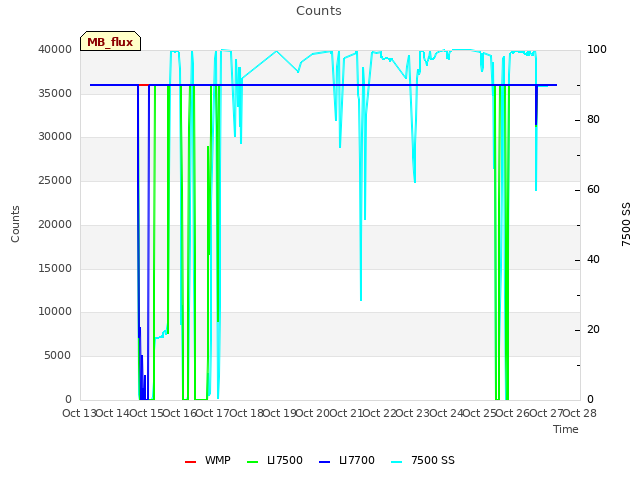The image size is (640, 480).
Task: Click the right-axis 60 tick label
Action: pos(593,190)
